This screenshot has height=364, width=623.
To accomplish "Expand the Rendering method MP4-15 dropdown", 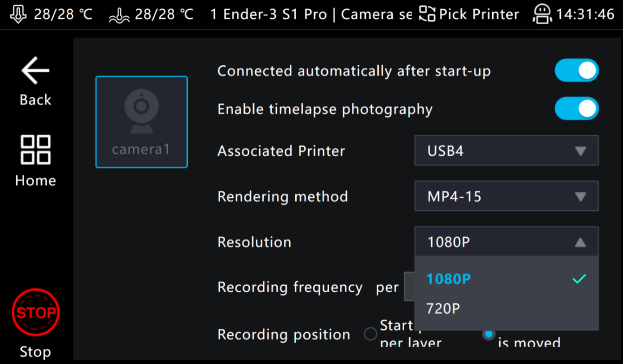I will (x=507, y=196).
